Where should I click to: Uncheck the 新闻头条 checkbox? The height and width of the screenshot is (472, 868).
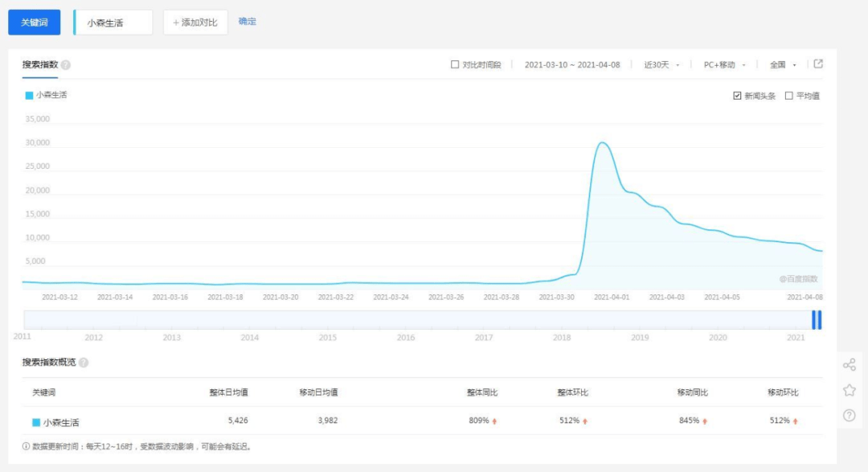pos(737,96)
